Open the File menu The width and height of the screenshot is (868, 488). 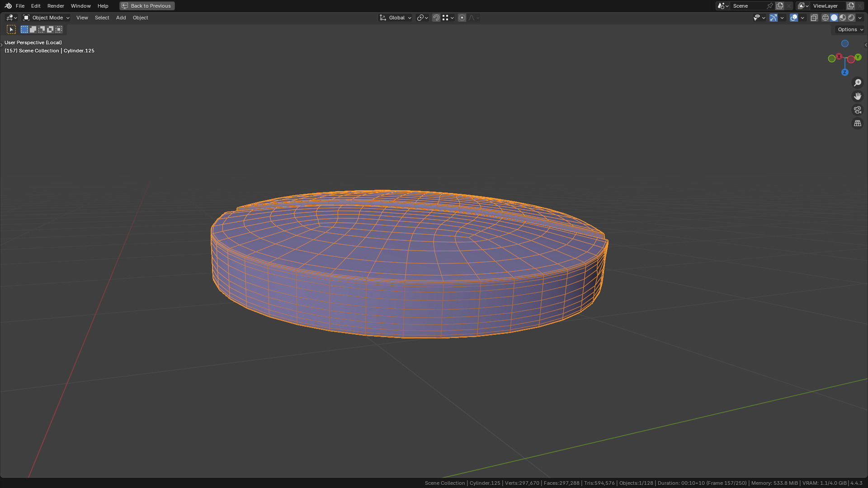20,6
